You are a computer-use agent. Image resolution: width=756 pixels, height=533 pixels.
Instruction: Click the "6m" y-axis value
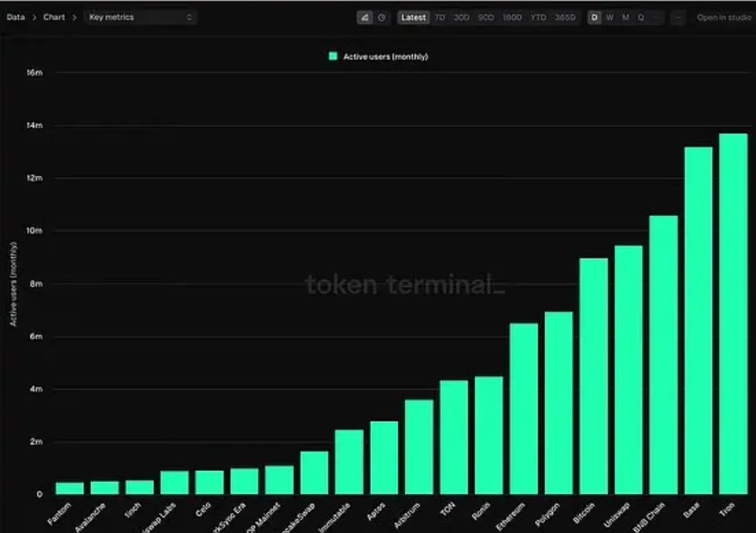pyautogui.click(x=36, y=336)
